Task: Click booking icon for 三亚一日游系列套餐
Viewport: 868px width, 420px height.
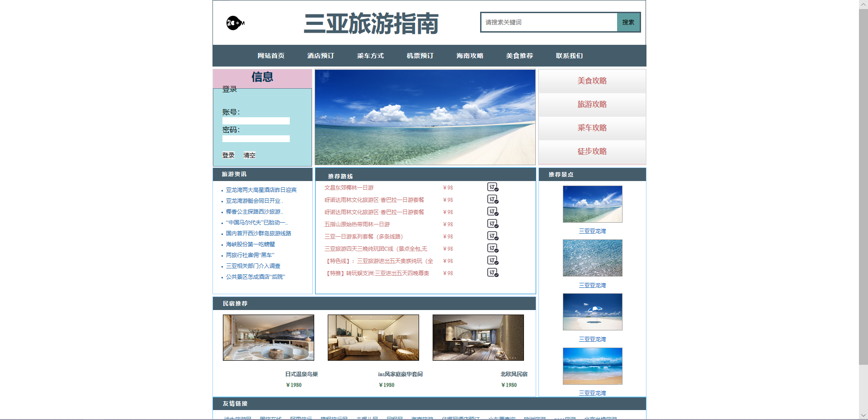Action: 492,236
